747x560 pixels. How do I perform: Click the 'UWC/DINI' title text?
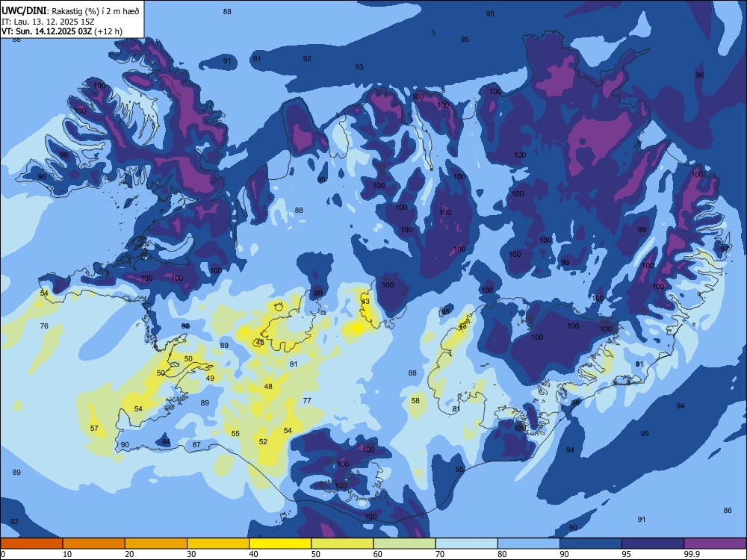click(x=24, y=11)
